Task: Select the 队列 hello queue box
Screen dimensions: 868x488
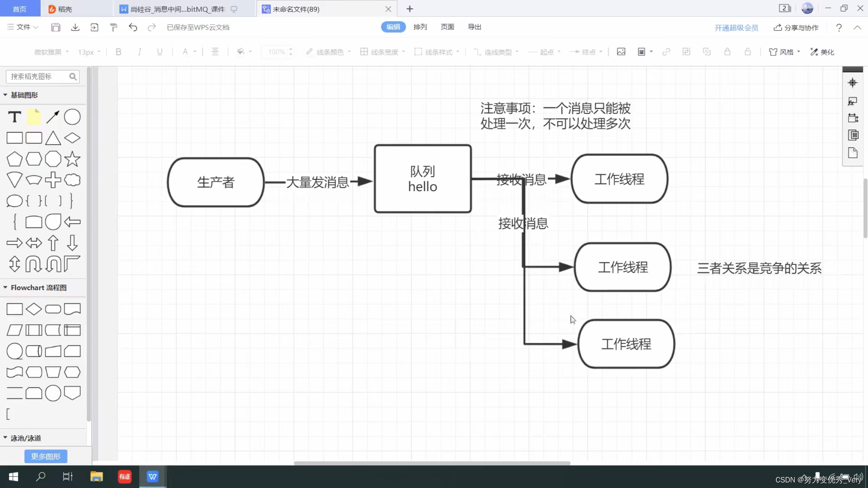Action: pyautogui.click(x=423, y=179)
